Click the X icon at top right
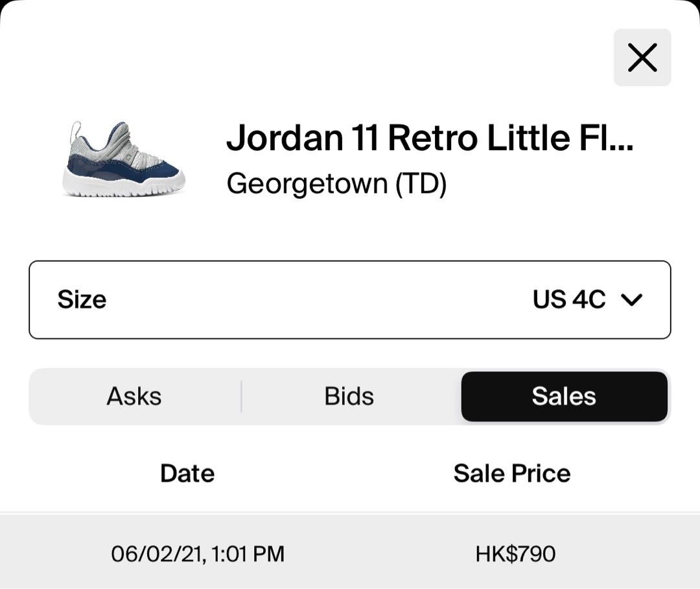Viewport: 700px width, 589px height. coord(642,58)
